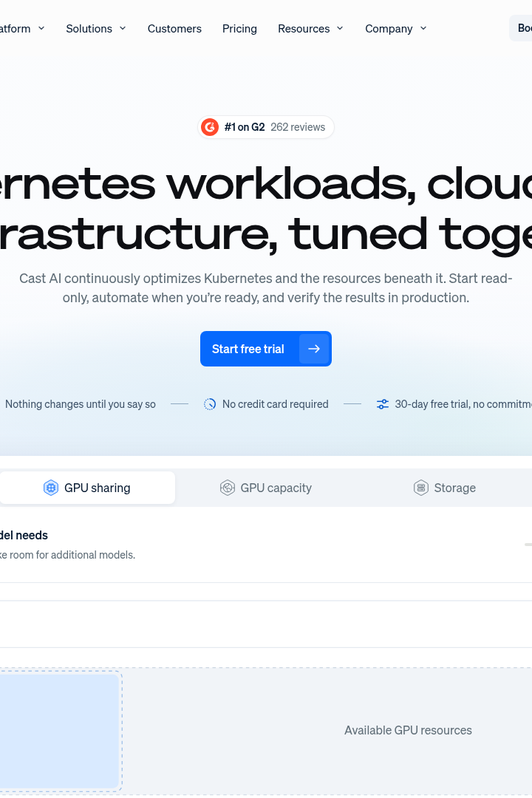Expand the Solutions dropdown chevron

(123, 29)
